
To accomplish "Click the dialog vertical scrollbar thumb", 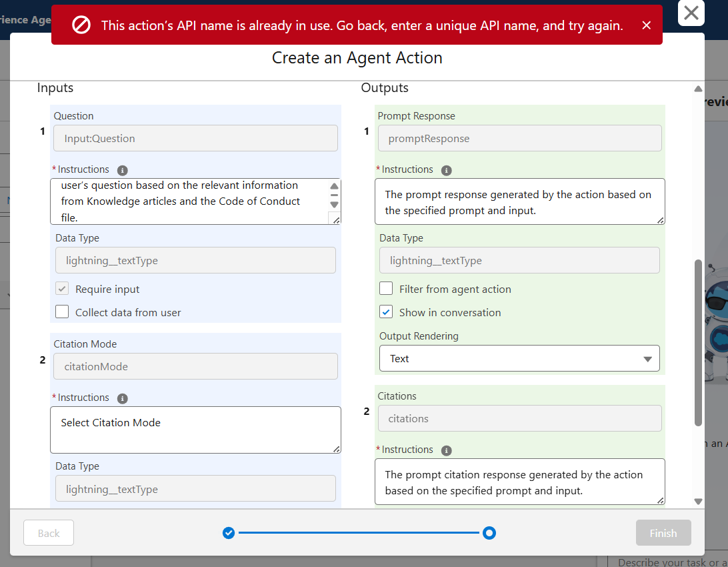I will pos(698,343).
